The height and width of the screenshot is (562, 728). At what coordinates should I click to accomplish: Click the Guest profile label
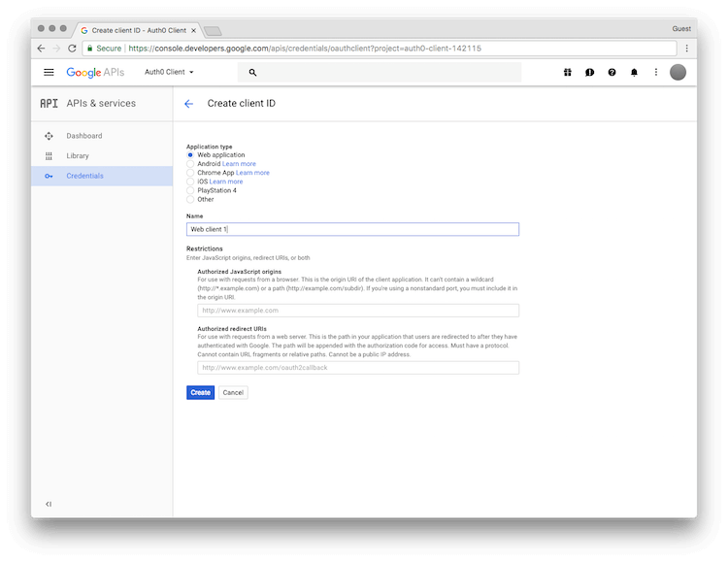(x=681, y=29)
